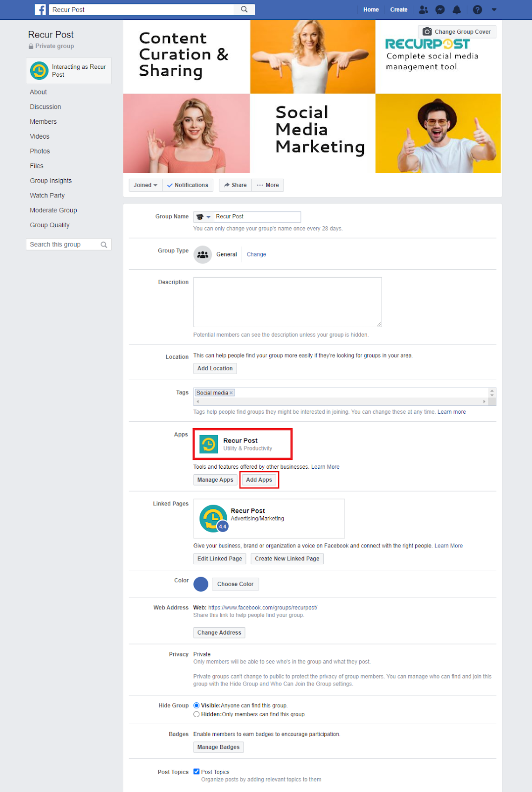The height and width of the screenshot is (792, 532).
Task: Open the friend requests icon
Action: pos(423,9)
